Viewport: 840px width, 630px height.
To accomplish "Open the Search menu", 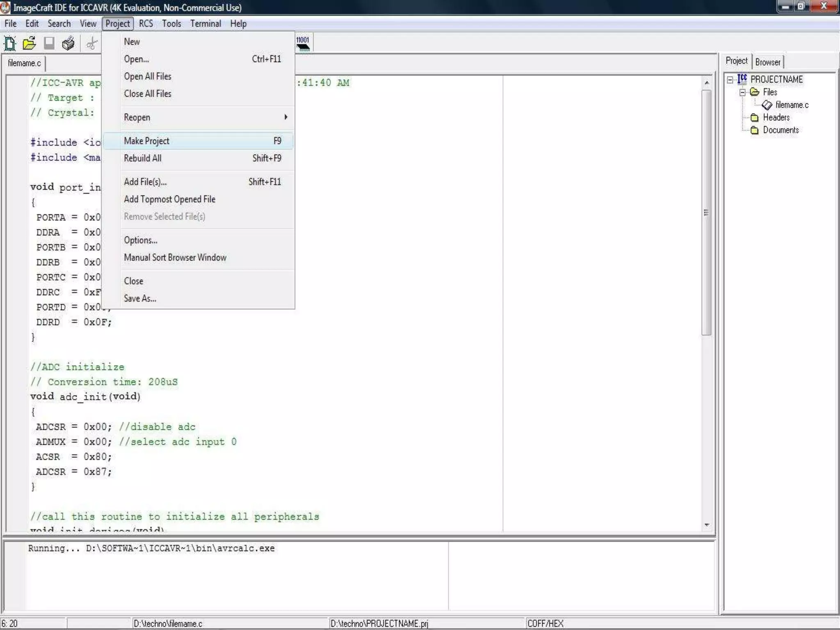I will (59, 23).
